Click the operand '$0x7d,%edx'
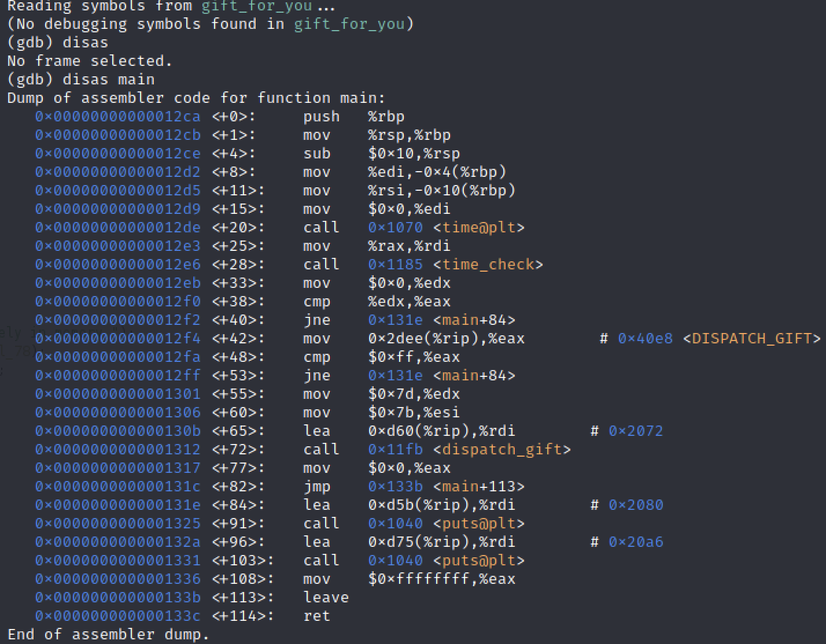 point(414,394)
